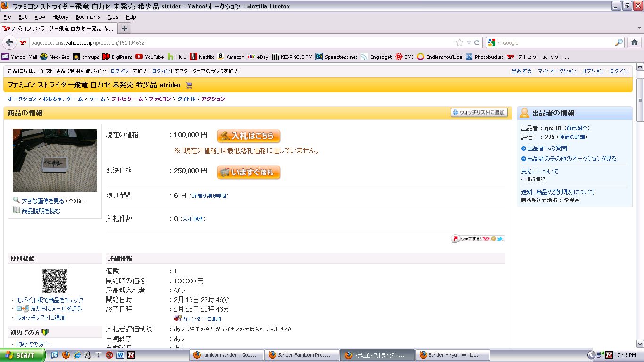
Task: Click the Google search box
Action: [x=558, y=42]
